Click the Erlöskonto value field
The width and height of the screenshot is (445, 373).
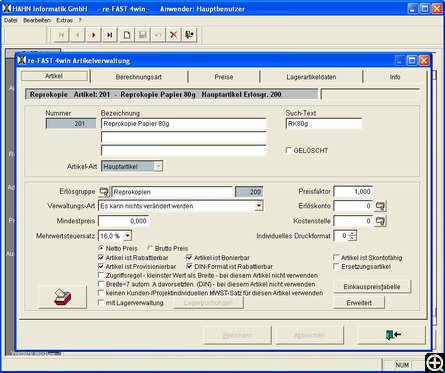353,206
